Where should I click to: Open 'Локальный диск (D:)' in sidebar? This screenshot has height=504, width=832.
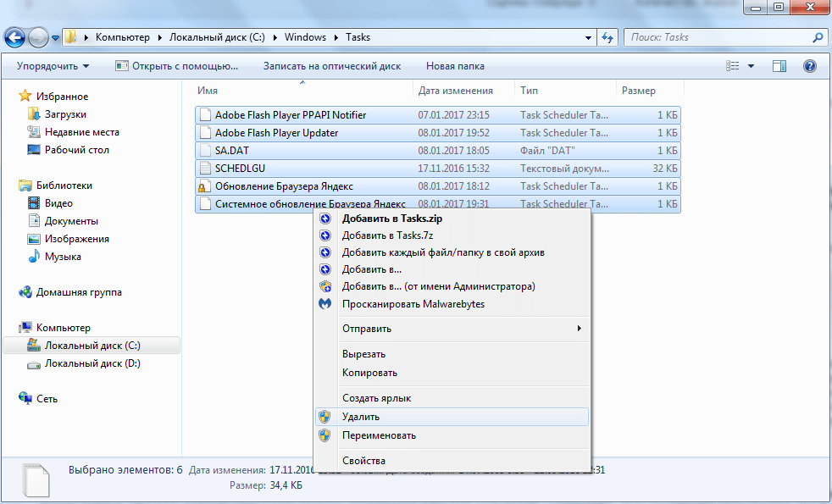84,363
